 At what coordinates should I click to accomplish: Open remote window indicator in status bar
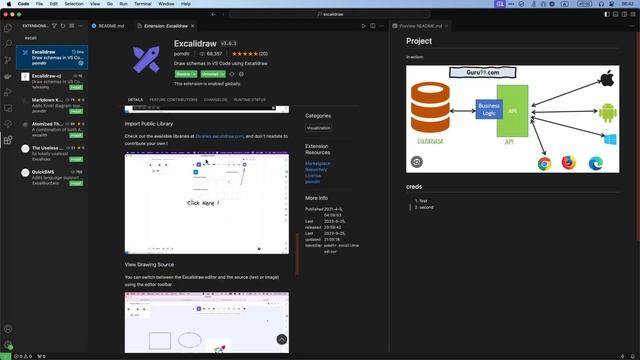pyautogui.click(x=5, y=356)
